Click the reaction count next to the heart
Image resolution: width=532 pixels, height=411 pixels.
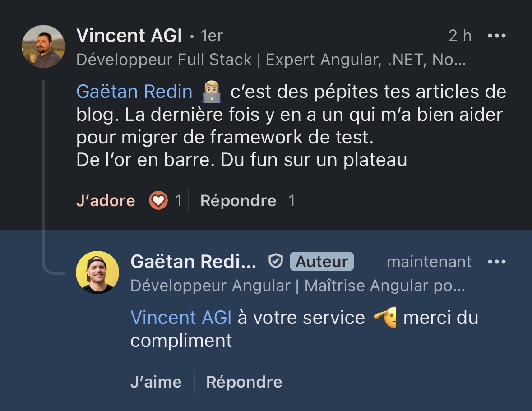click(177, 200)
